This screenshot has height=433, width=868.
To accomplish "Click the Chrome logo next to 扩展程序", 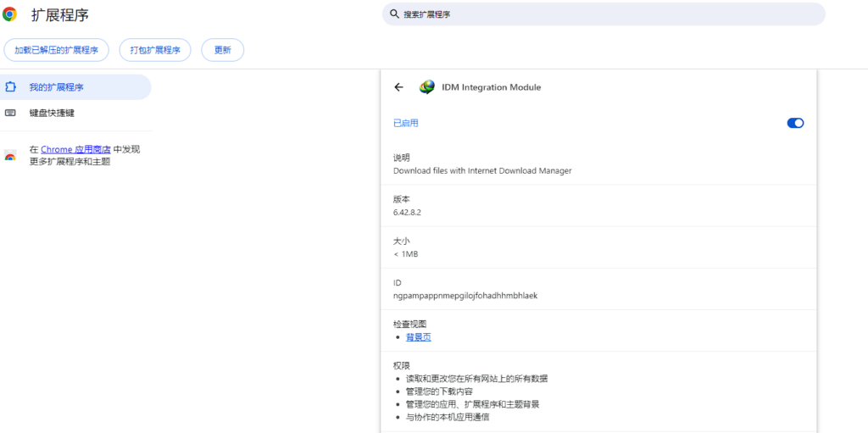I will (x=9, y=14).
